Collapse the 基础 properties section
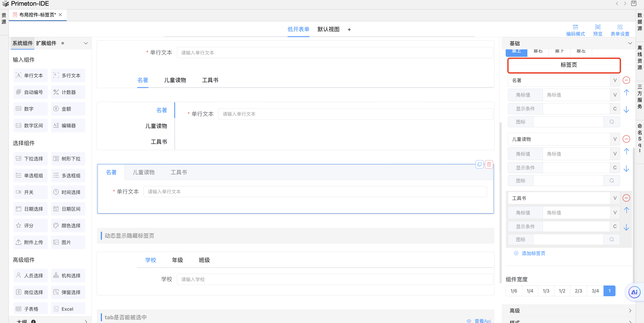This screenshot has width=644, height=323. (630, 43)
